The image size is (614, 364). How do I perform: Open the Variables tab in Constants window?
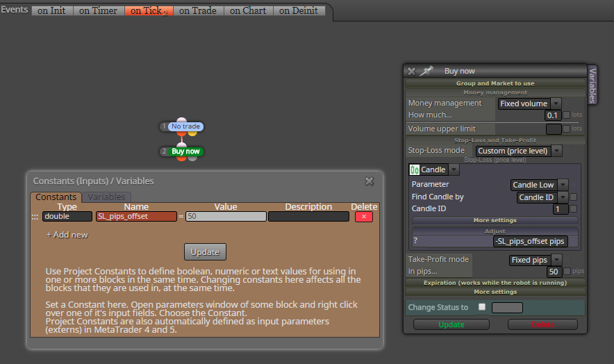pyautogui.click(x=106, y=197)
